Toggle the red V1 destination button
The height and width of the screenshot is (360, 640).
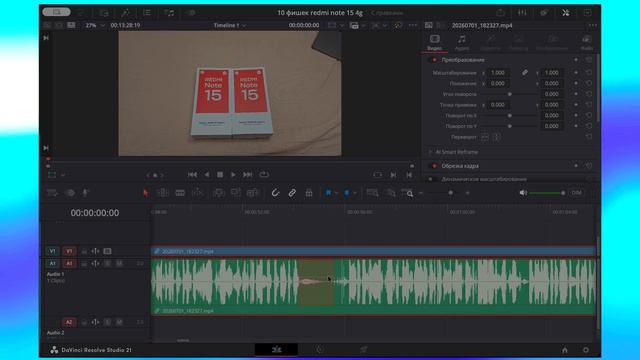69,251
